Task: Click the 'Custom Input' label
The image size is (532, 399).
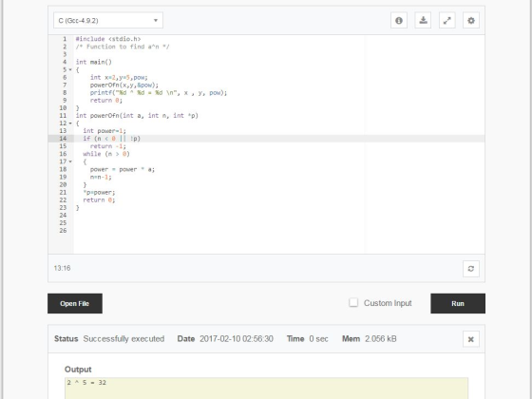Action: 388,303
